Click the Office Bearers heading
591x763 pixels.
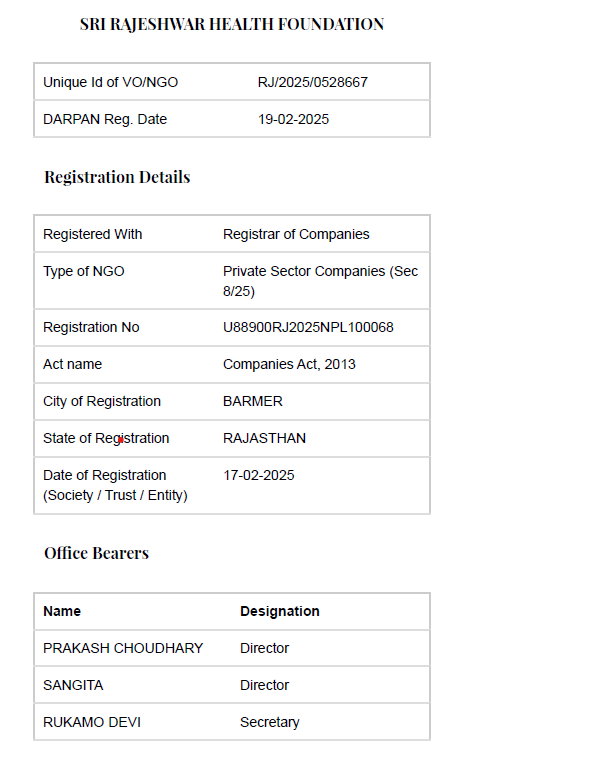coord(96,553)
